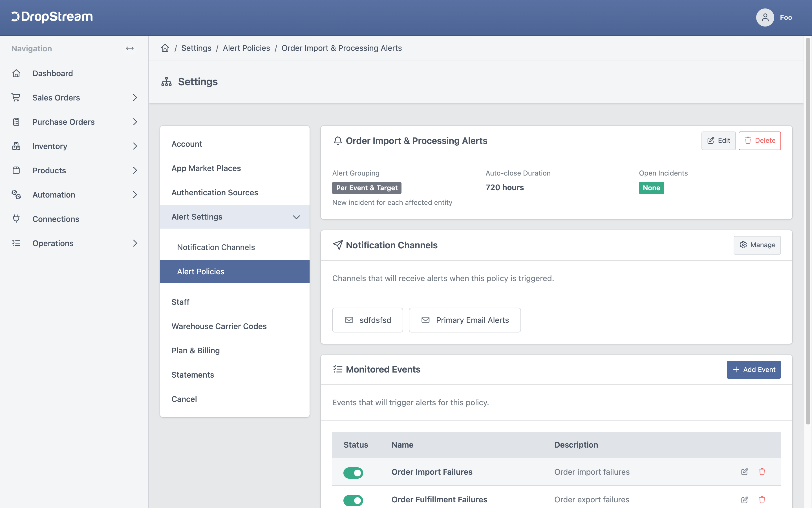Click the Connections plug icon

click(16, 219)
